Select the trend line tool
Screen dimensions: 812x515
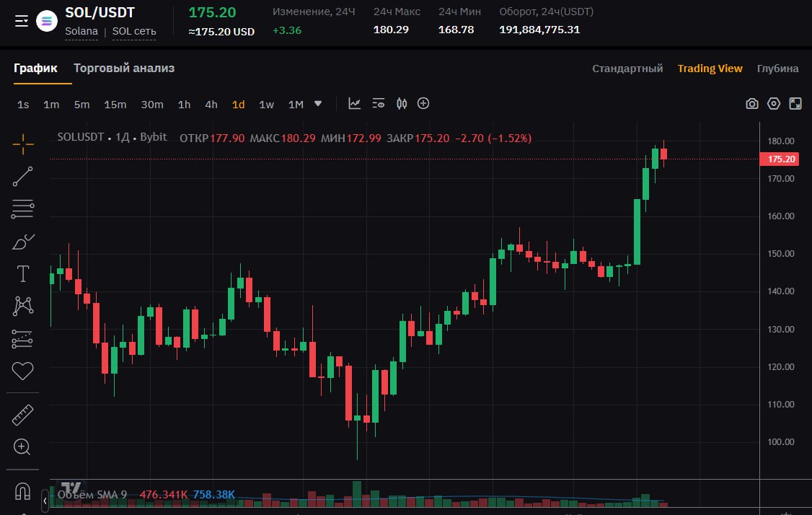[23, 176]
